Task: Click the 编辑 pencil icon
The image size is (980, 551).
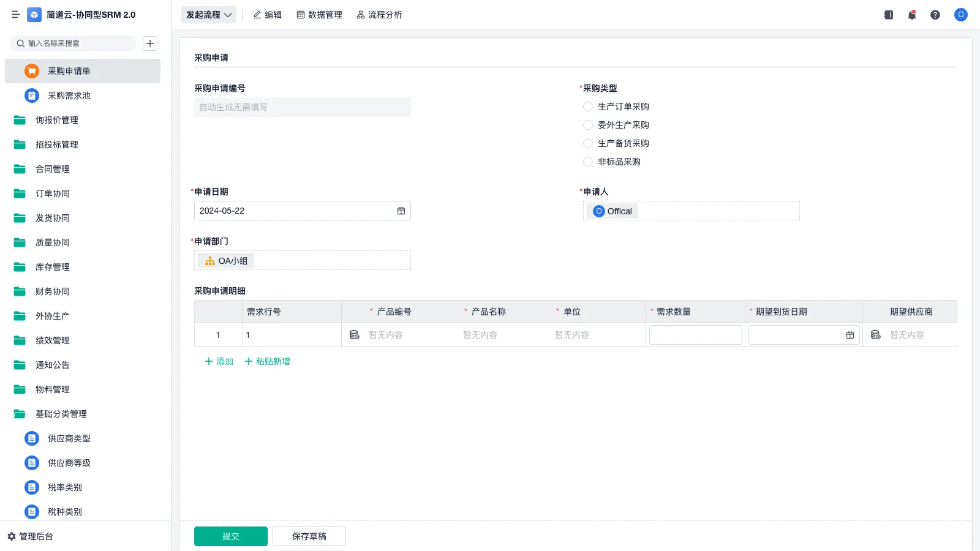Action: click(257, 15)
